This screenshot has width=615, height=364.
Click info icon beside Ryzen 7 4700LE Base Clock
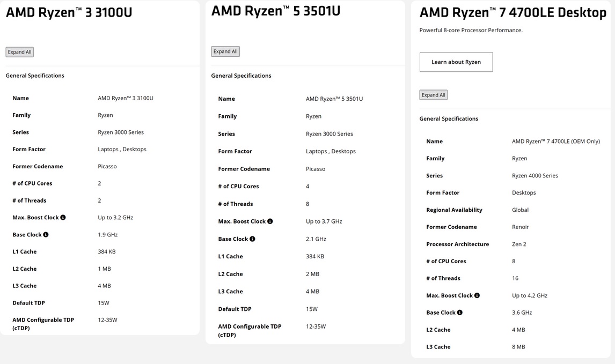[x=460, y=313]
